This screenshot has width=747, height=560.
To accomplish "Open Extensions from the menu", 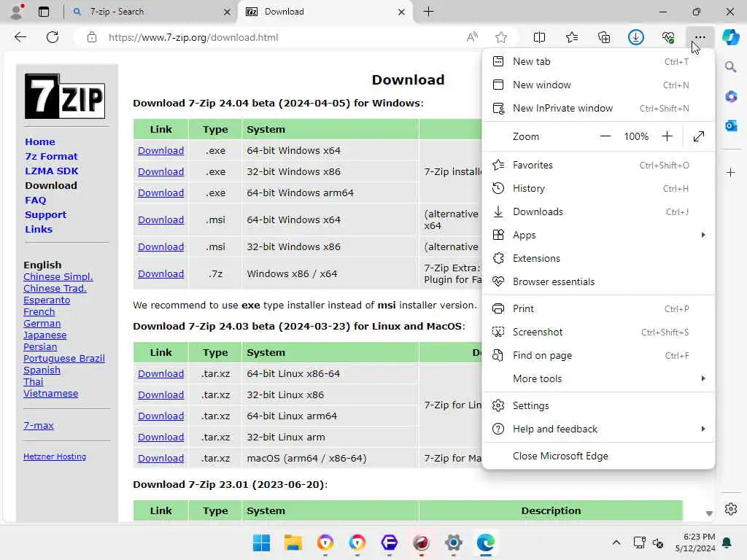I will click(x=598, y=258).
